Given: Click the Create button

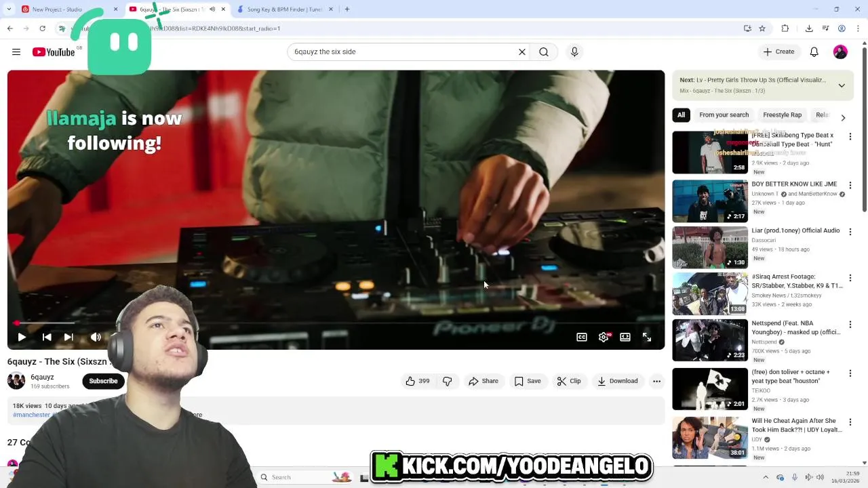Looking at the screenshot, I should pos(778,52).
